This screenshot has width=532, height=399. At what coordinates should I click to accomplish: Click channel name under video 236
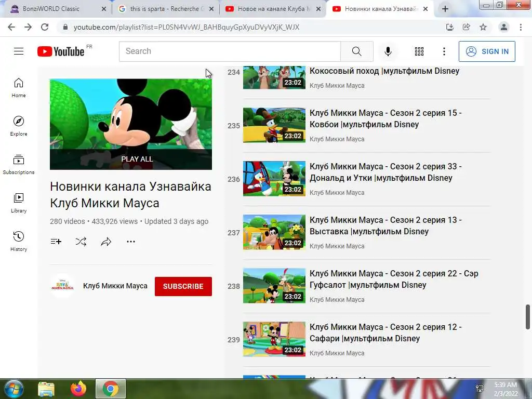(x=337, y=193)
